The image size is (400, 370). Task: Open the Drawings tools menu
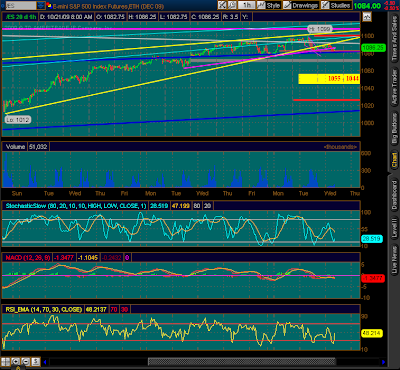pyautogui.click(x=301, y=5)
